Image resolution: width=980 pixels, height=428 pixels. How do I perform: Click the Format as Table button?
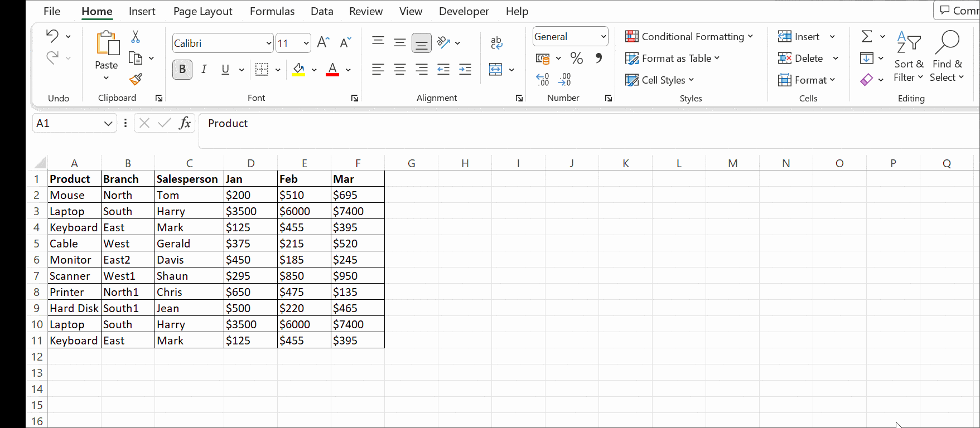[x=672, y=59]
